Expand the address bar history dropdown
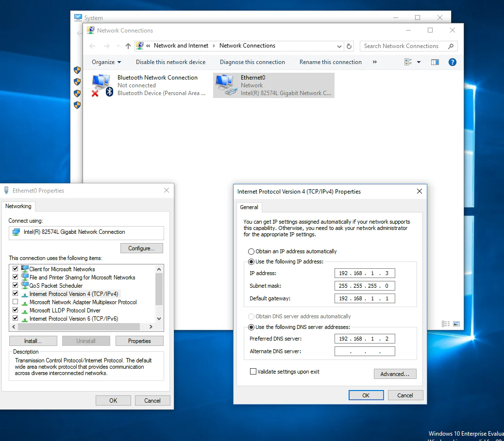This screenshot has width=504, height=441. click(x=339, y=46)
